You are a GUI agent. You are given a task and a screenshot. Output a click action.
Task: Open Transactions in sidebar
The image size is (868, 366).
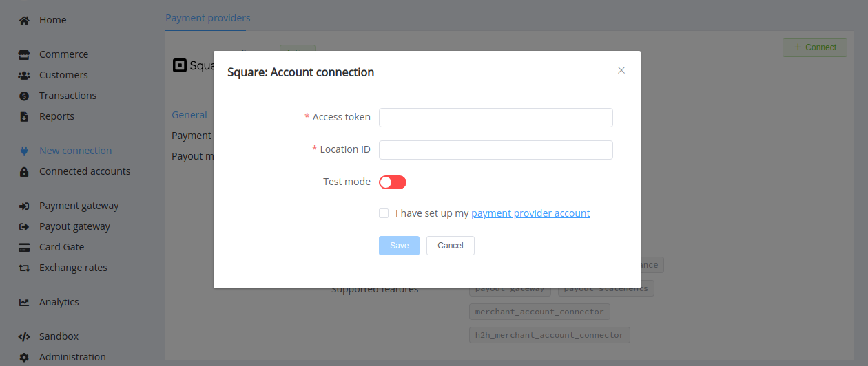pos(68,96)
